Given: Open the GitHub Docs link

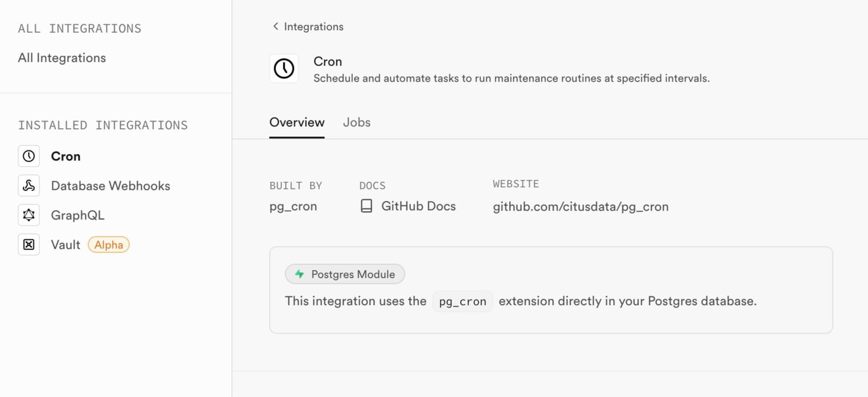Looking at the screenshot, I should 418,206.
